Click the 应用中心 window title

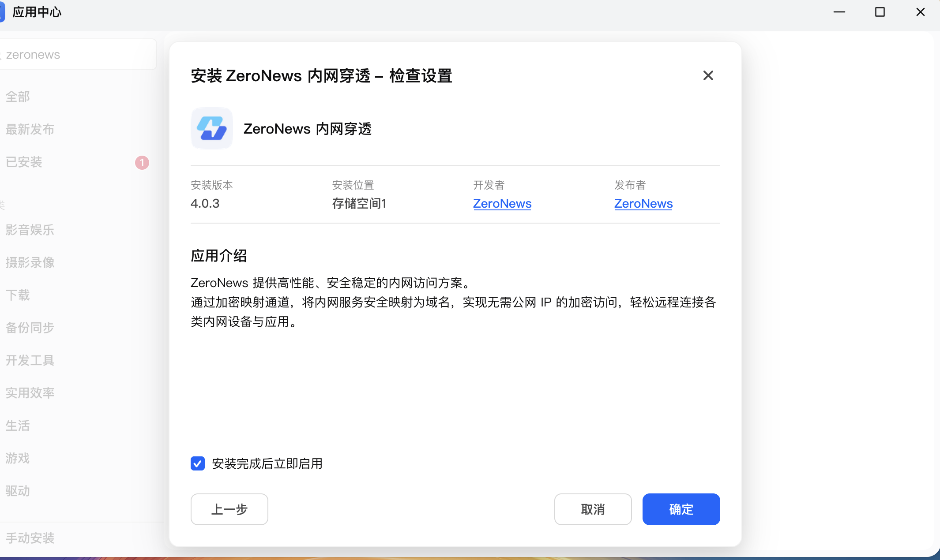coord(37,12)
